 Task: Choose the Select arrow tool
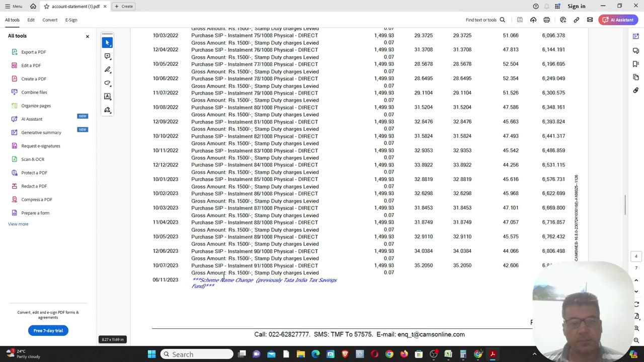tap(107, 43)
